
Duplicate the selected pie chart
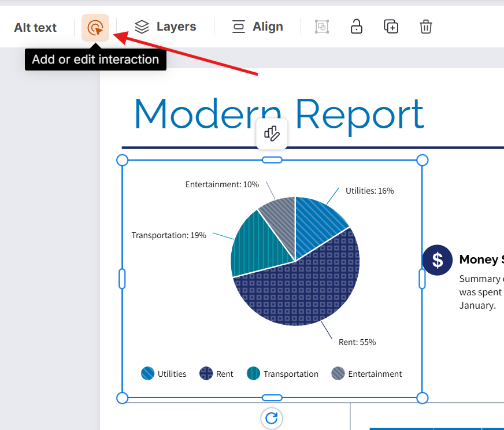391,27
